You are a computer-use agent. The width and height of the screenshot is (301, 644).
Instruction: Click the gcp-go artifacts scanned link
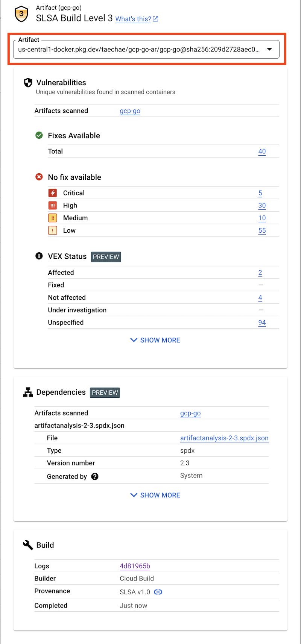130,111
